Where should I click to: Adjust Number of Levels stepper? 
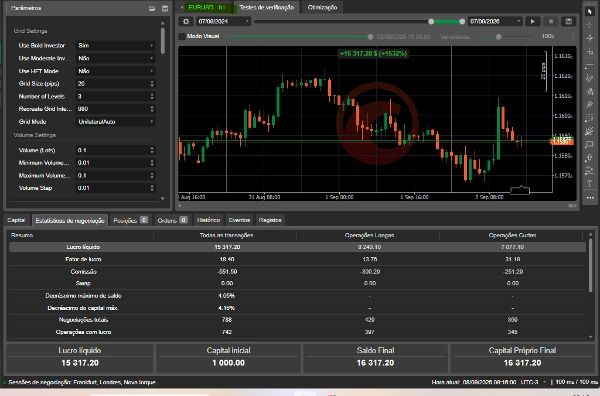tap(152, 96)
